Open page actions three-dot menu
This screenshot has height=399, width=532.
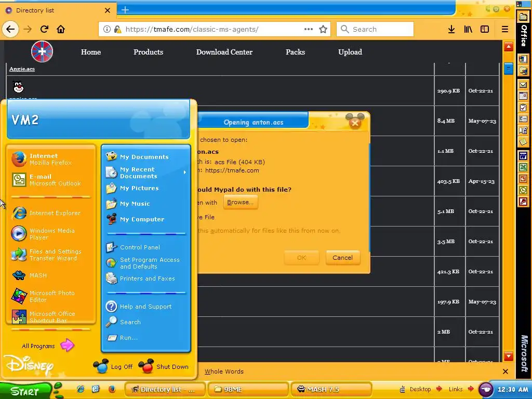coord(309,29)
